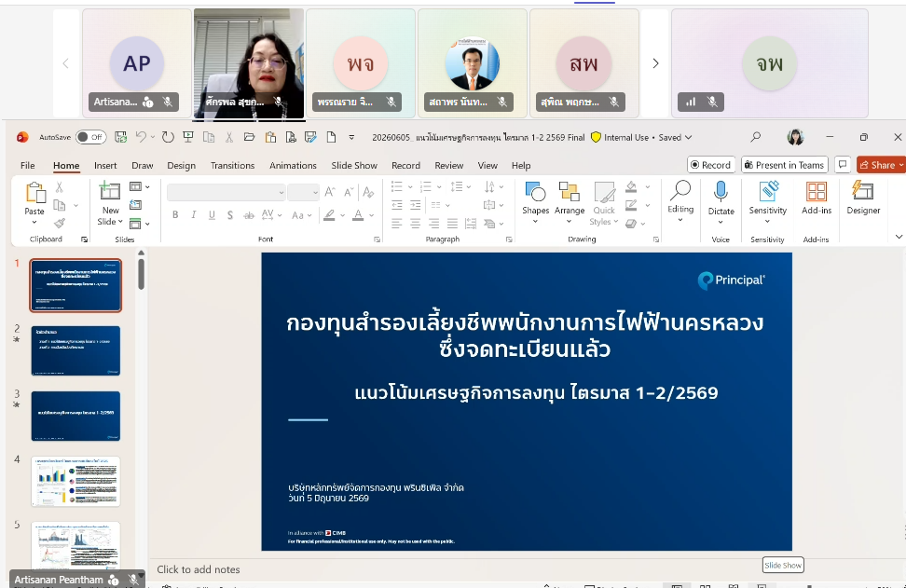906x588 pixels.
Task: Toggle text Shadow formatting
Action: [230, 215]
